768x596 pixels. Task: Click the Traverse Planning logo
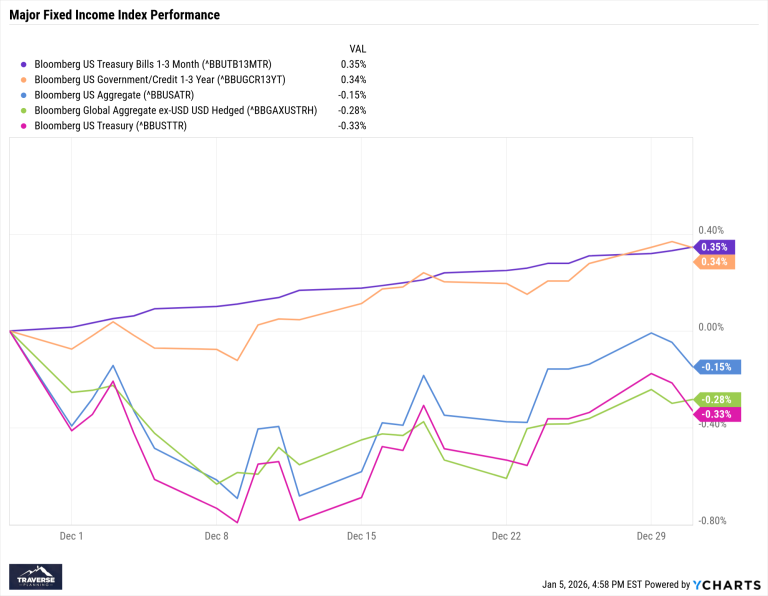tap(36, 577)
